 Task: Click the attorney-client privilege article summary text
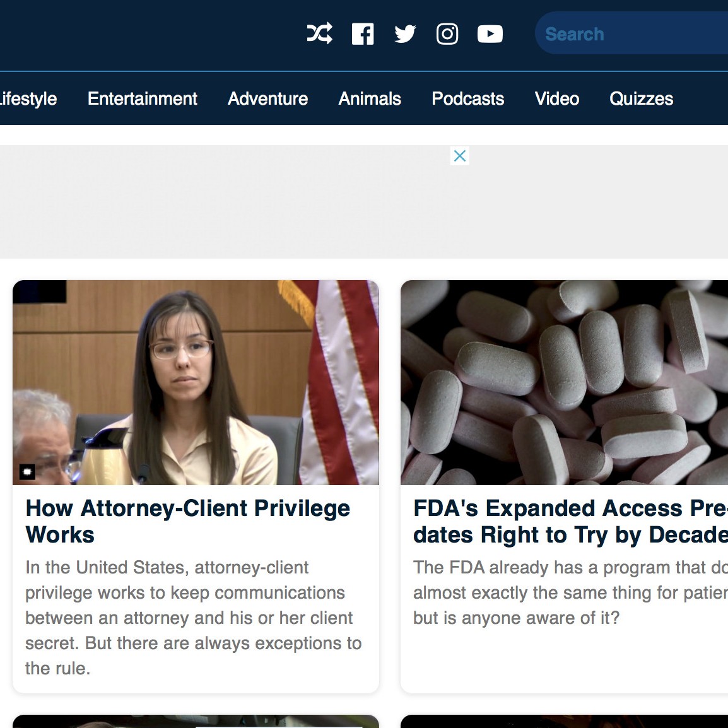click(193, 618)
